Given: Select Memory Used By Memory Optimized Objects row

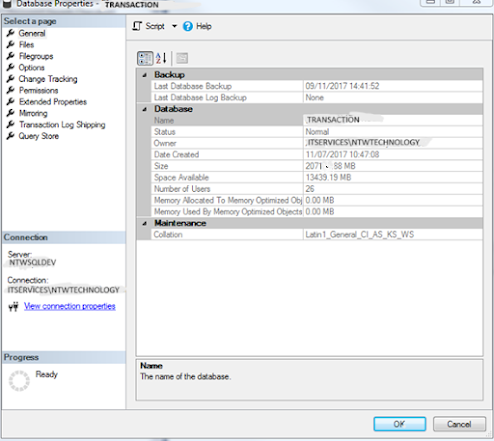Looking at the screenshot, I should pyautogui.click(x=317, y=212).
